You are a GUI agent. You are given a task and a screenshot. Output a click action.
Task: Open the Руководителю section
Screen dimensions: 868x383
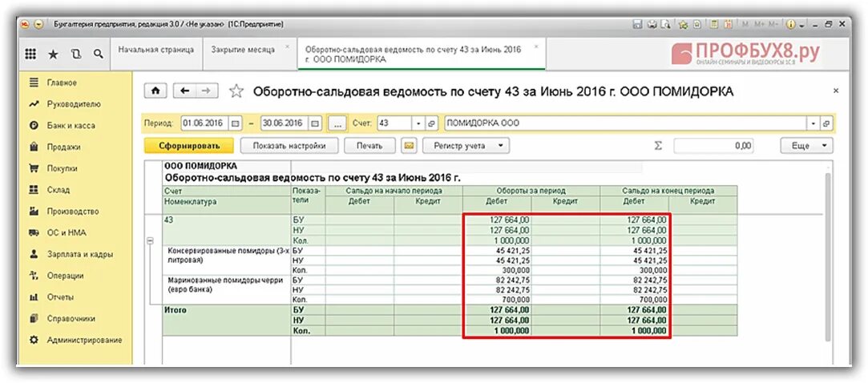75,104
